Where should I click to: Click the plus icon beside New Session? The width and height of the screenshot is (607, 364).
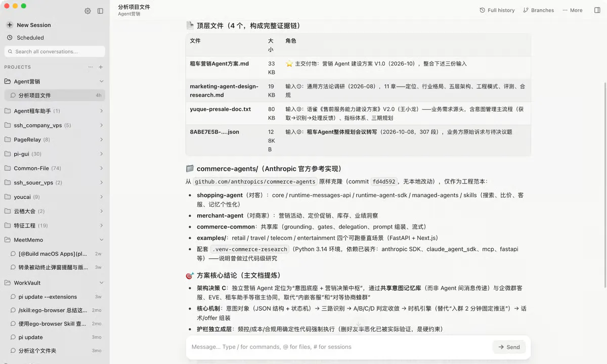pos(10,25)
